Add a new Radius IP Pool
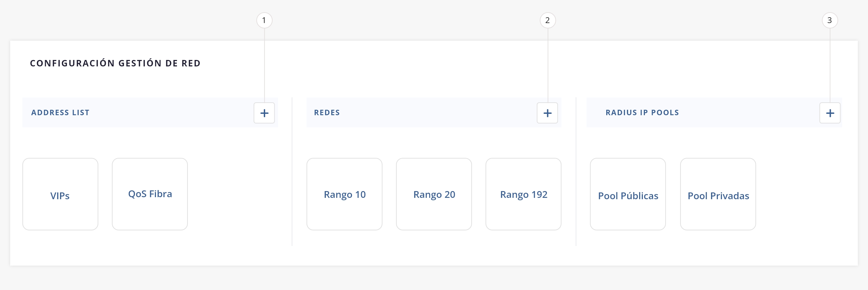868x290 pixels. [x=830, y=113]
